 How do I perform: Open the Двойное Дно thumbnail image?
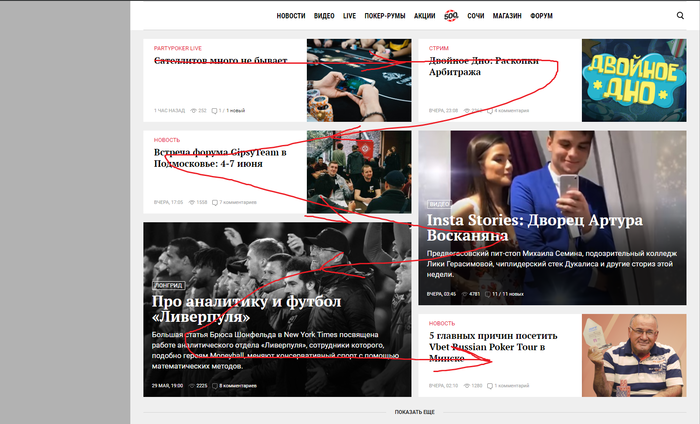[x=634, y=80]
